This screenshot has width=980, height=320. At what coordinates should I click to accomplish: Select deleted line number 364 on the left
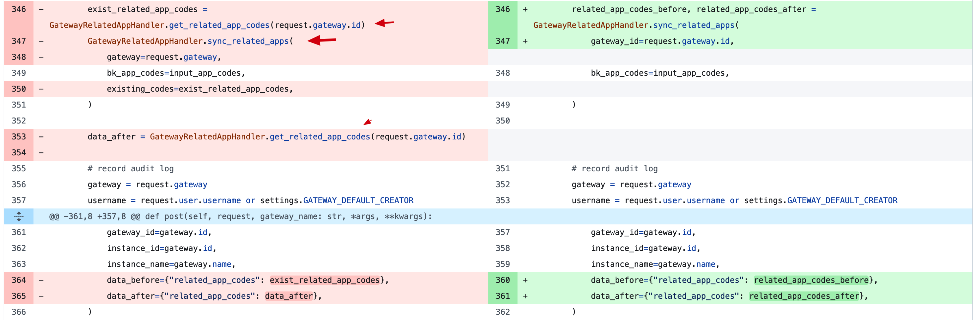(x=19, y=280)
